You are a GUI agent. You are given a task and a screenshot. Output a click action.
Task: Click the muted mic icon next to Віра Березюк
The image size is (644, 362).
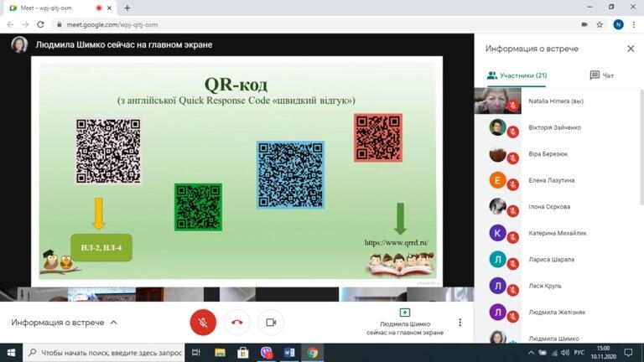[512, 158]
